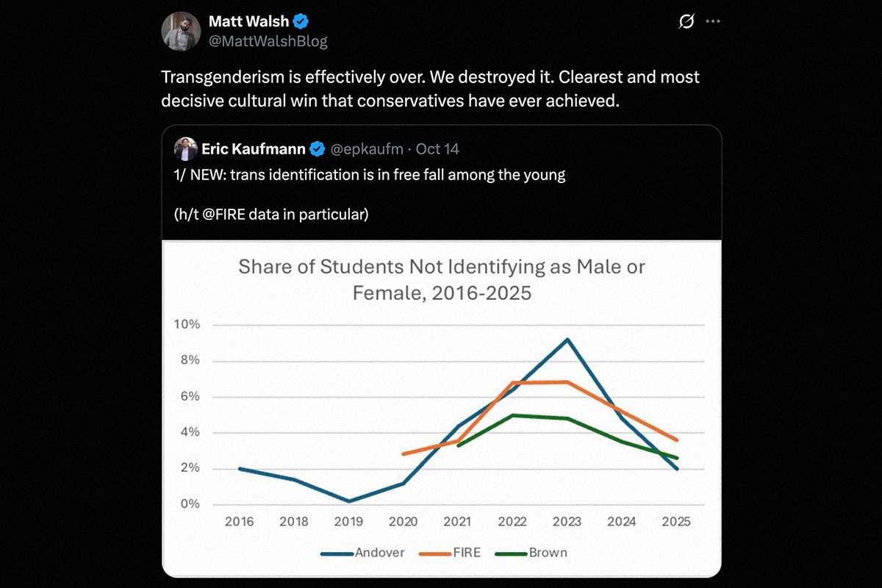Click the 2023 peak of the Andover line
Viewport: 882px width, 588px height.
tap(567, 339)
